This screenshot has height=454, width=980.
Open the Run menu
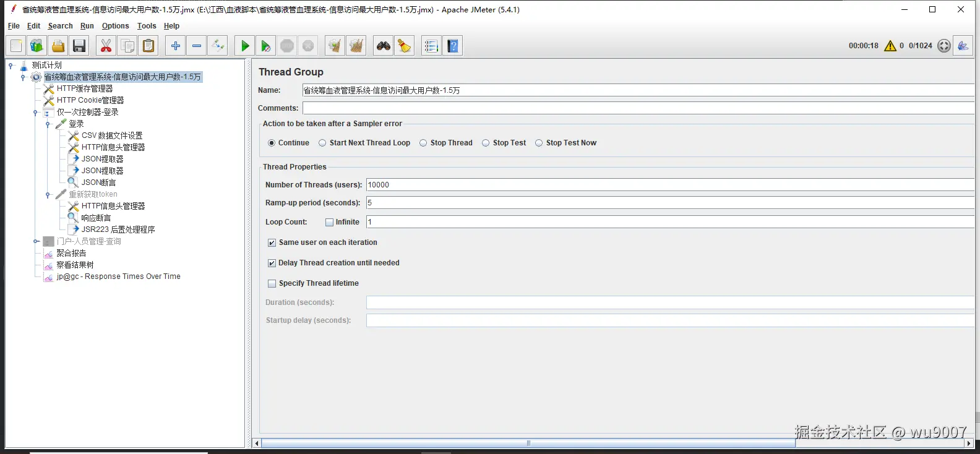coord(87,26)
